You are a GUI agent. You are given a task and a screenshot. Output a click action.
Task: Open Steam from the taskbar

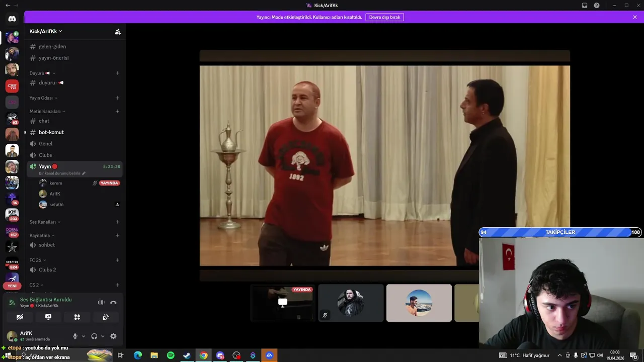187,355
